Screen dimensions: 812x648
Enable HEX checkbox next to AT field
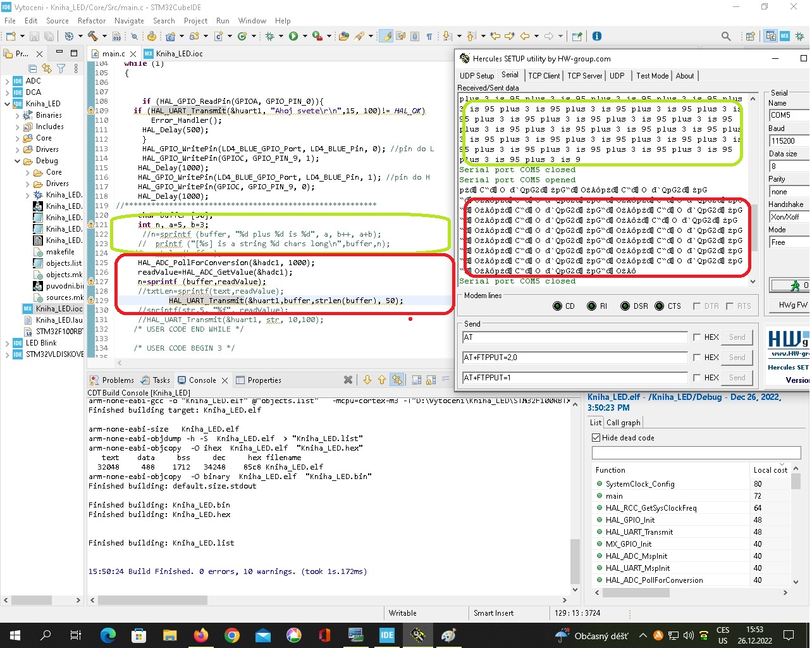pyautogui.click(x=697, y=337)
